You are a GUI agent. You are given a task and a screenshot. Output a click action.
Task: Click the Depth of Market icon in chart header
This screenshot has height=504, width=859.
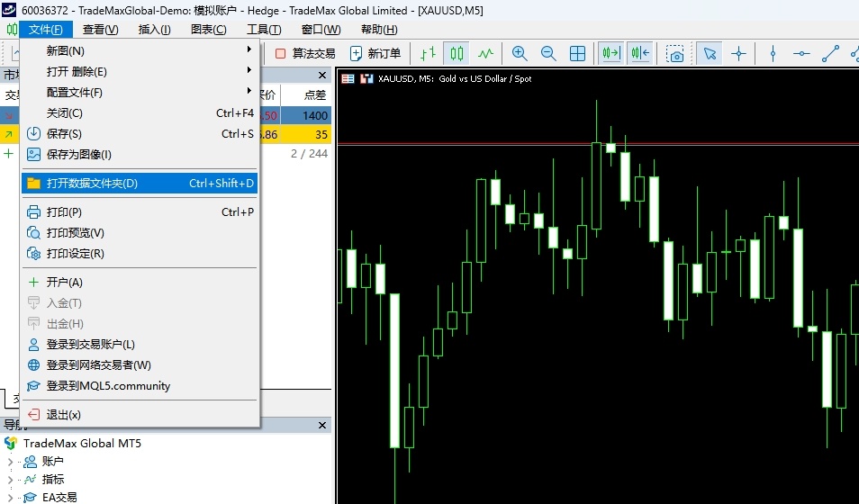click(348, 79)
